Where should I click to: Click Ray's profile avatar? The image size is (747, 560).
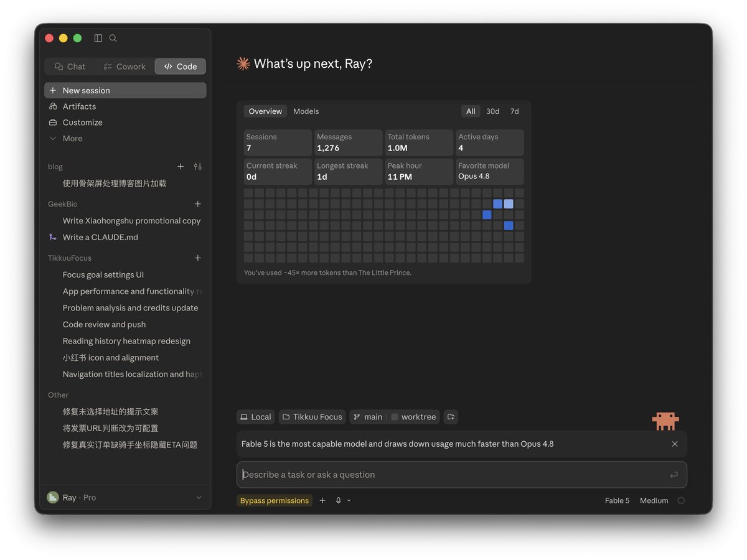[53, 498]
